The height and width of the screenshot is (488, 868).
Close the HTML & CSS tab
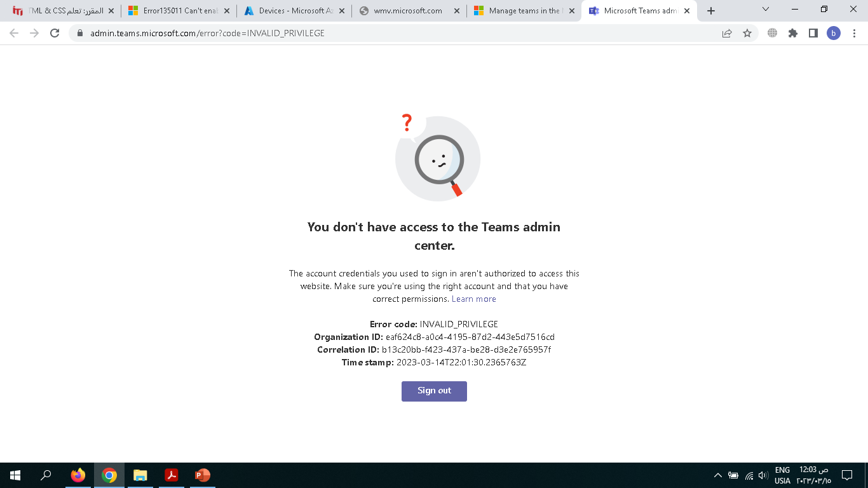[x=112, y=11]
